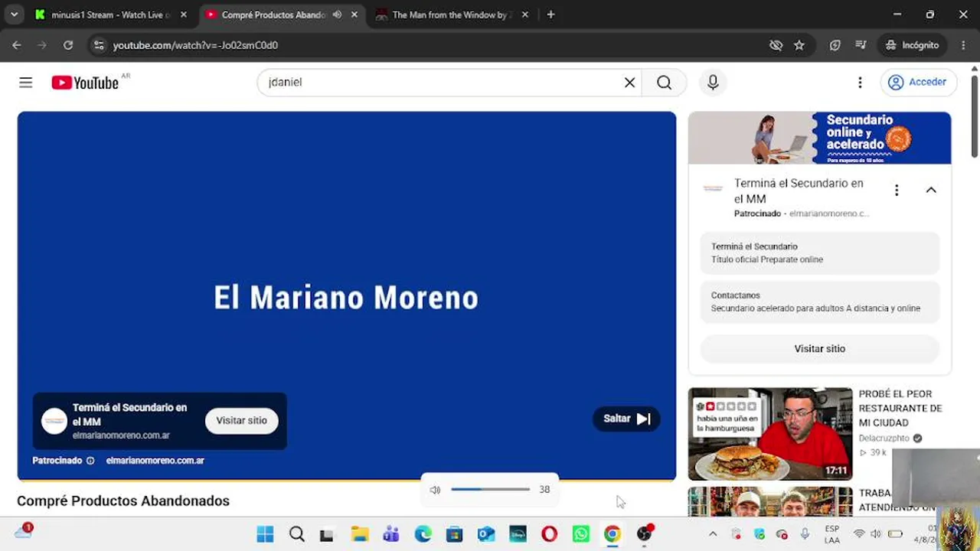
Task: Open the tab search dropdown
Action: click(x=14, y=15)
